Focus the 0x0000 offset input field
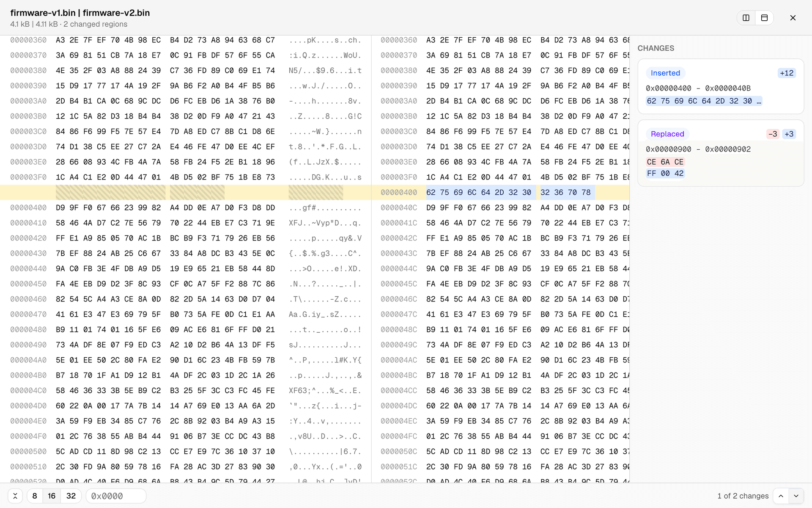Viewport: 812px width, 508px height. coord(116,496)
